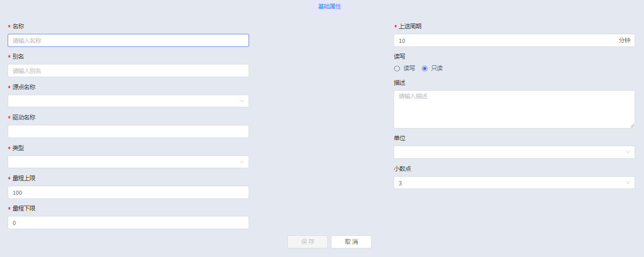Screen dimensions: 644x257
Task: Click the 别名 input field
Action: [128, 71]
